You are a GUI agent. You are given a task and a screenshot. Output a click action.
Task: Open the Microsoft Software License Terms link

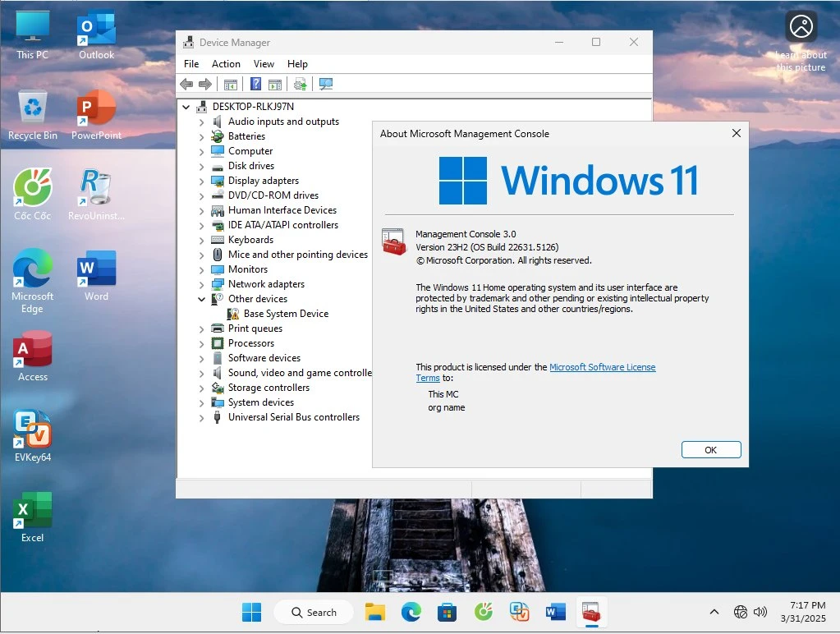point(603,367)
